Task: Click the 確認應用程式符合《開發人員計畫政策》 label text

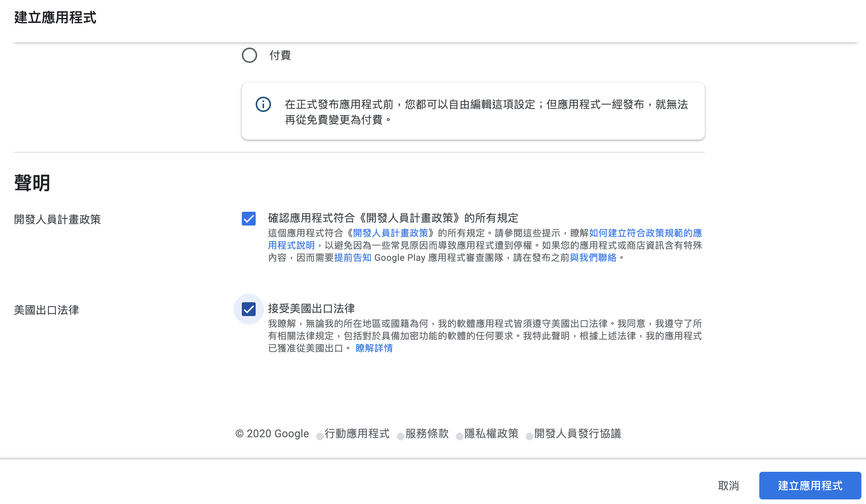Action: (393, 218)
